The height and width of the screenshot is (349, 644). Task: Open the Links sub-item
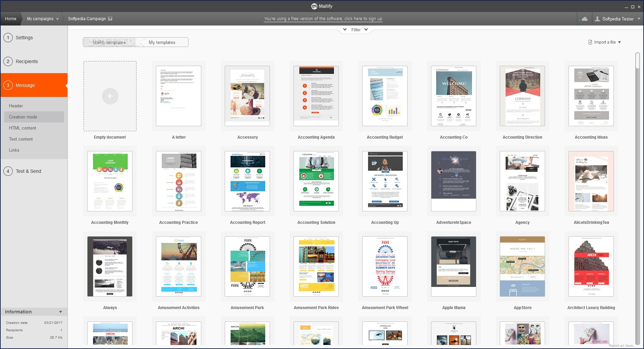point(14,150)
